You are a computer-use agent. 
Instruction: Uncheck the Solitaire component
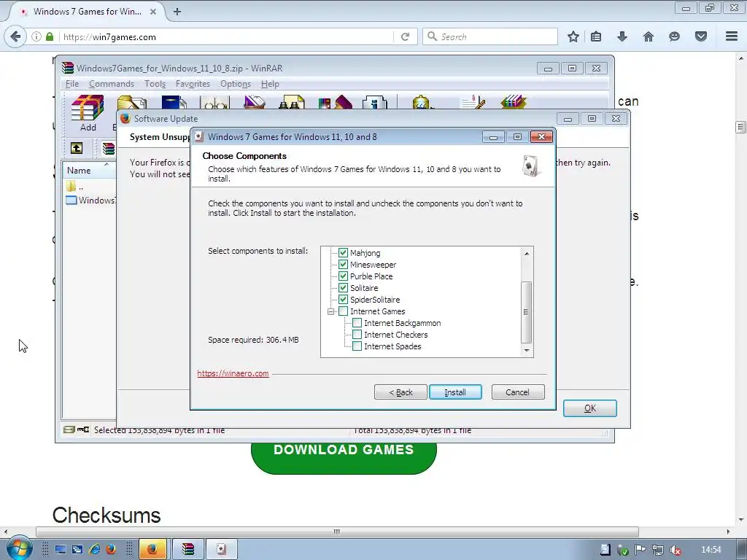[343, 287]
